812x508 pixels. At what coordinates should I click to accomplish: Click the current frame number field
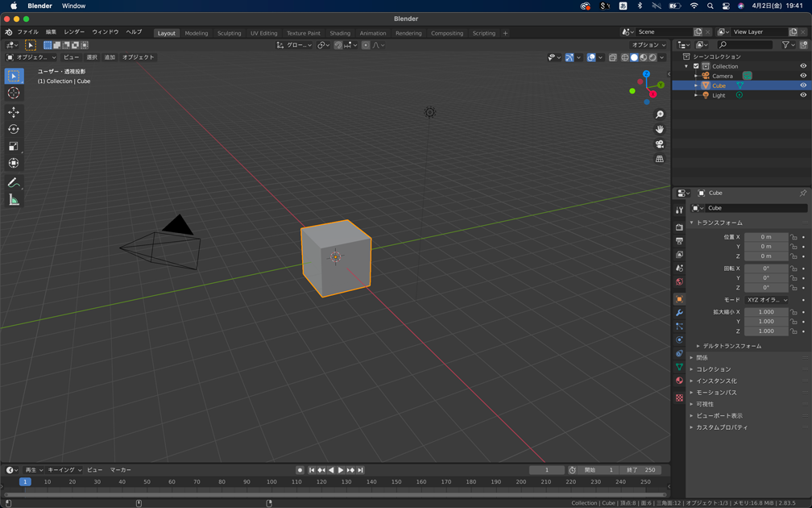(546, 470)
